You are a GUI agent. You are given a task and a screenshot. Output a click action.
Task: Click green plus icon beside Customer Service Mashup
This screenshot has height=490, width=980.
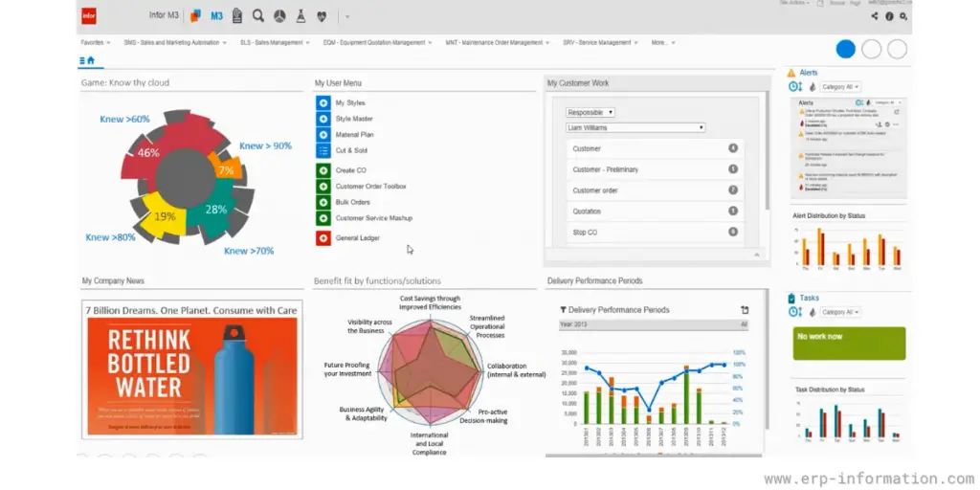(x=323, y=218)
